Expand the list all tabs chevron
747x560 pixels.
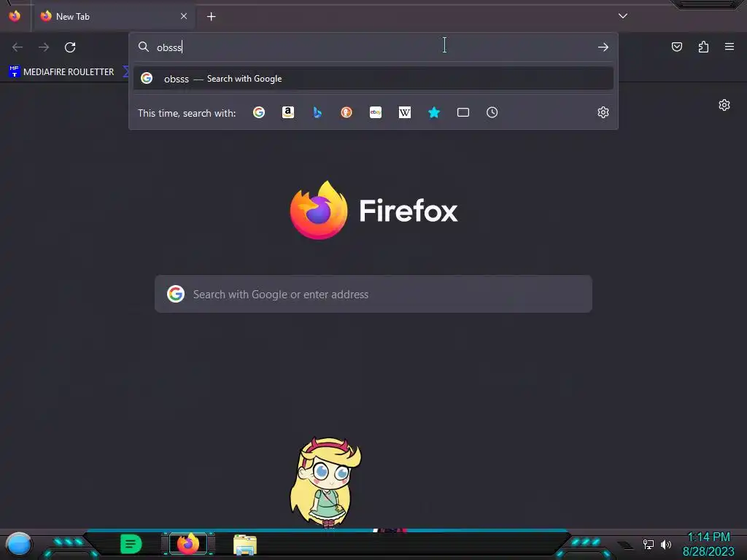click(623, 16)
